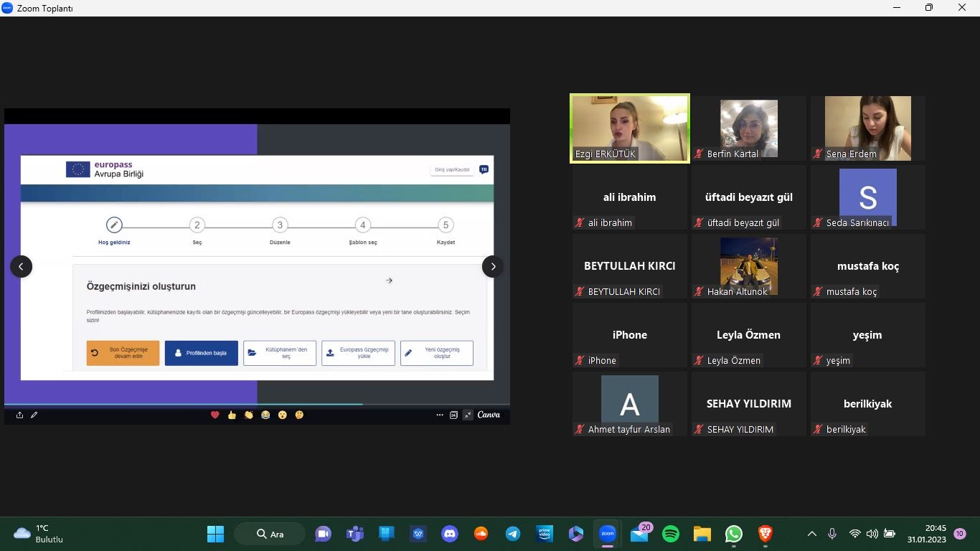
Task: Click the thumbs up reaction
Action: [x=232, y=415]
